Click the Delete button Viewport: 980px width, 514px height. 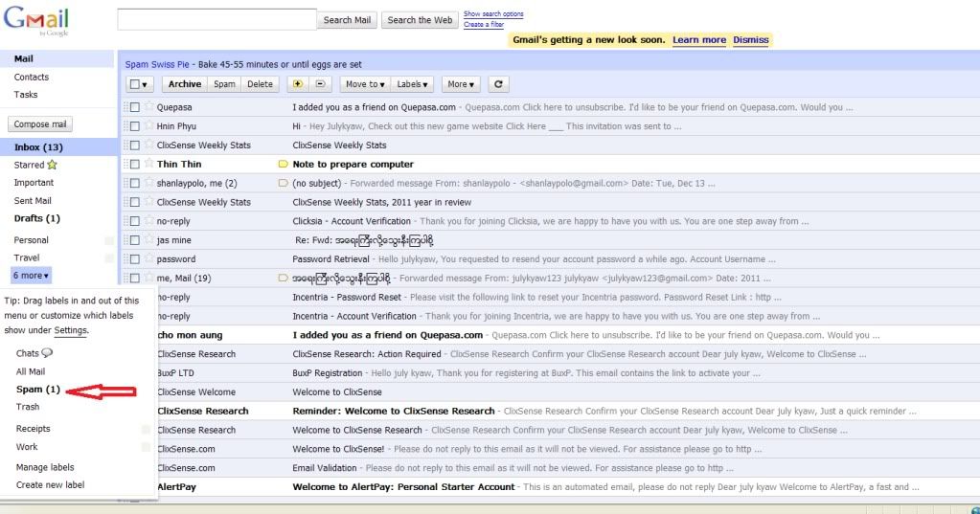[260, 84]
